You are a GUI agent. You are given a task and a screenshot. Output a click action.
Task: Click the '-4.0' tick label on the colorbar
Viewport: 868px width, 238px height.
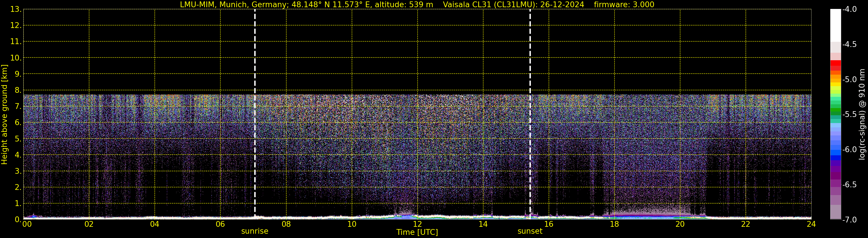(849, 10)
